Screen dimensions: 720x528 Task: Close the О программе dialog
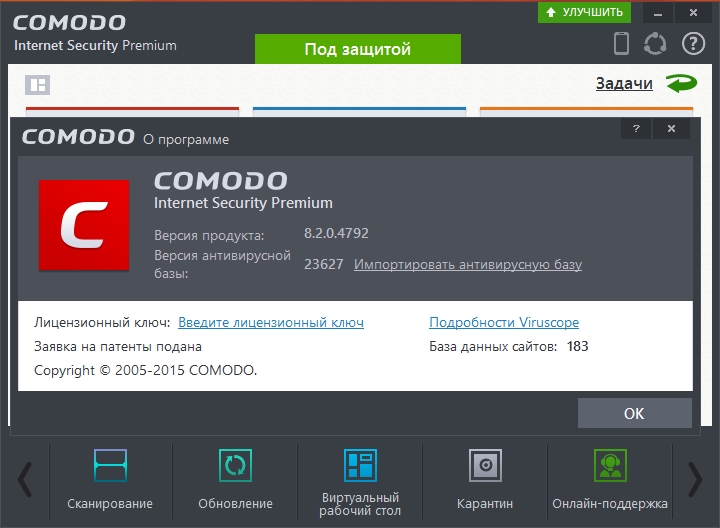coord(671,129)
